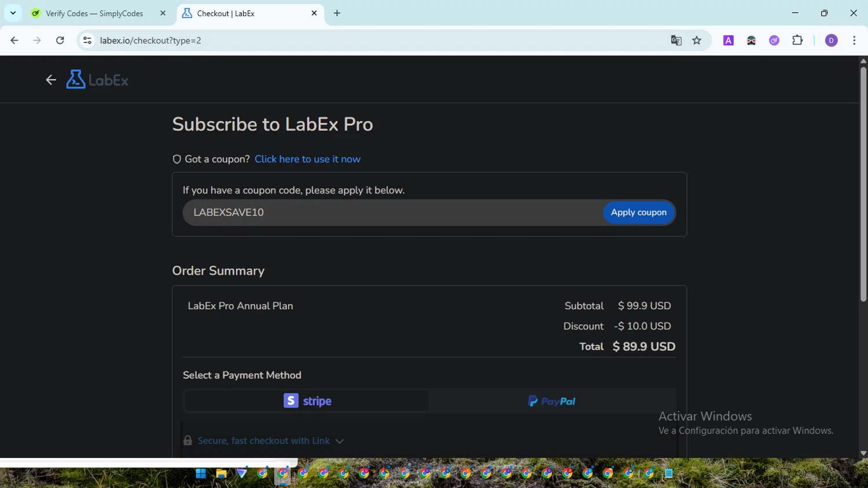The height and width of the screenshot is (488, 868).
Task: Click 'Select a Payment Method' label
Action: tap(242, 375)
